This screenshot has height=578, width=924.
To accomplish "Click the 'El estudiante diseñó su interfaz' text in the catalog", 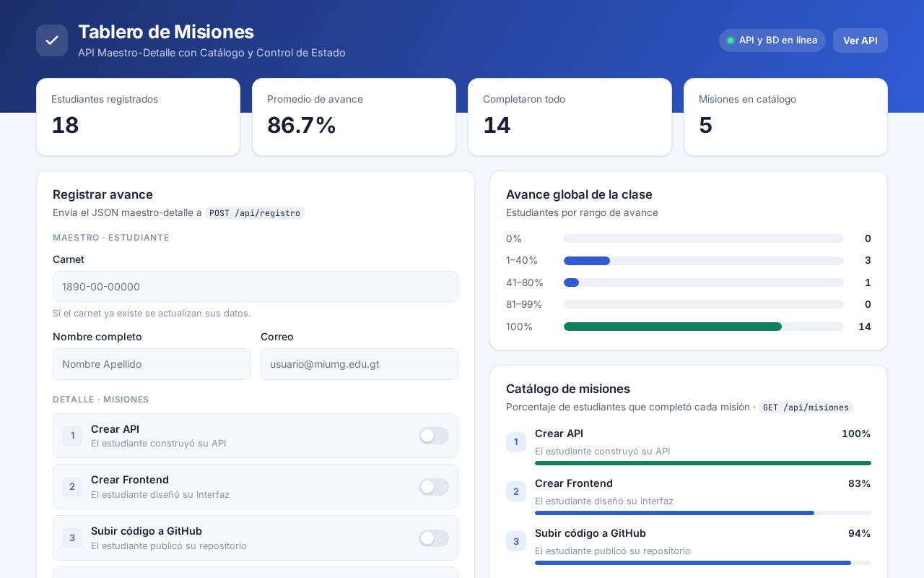I will (x=604, y=501).
